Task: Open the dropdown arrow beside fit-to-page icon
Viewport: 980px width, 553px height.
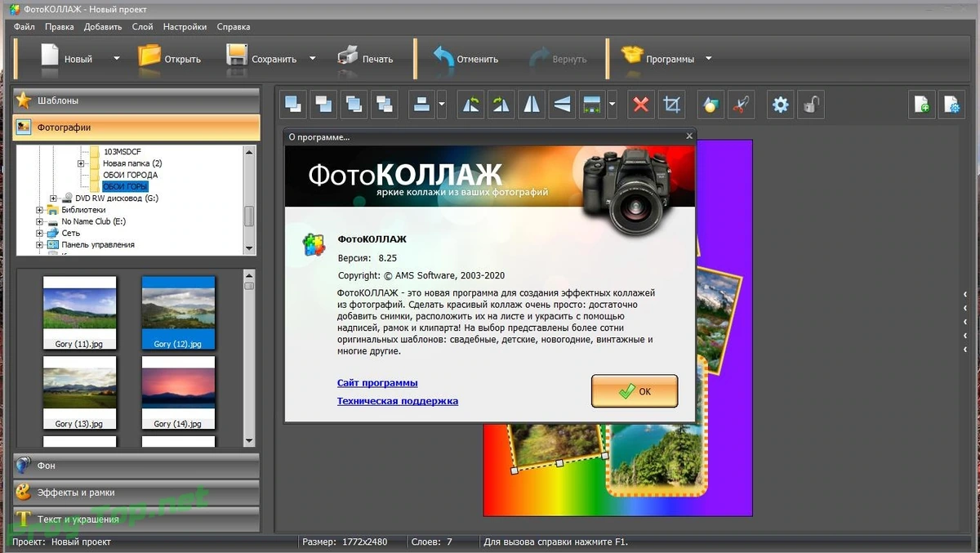Action: tap(612, 105)
